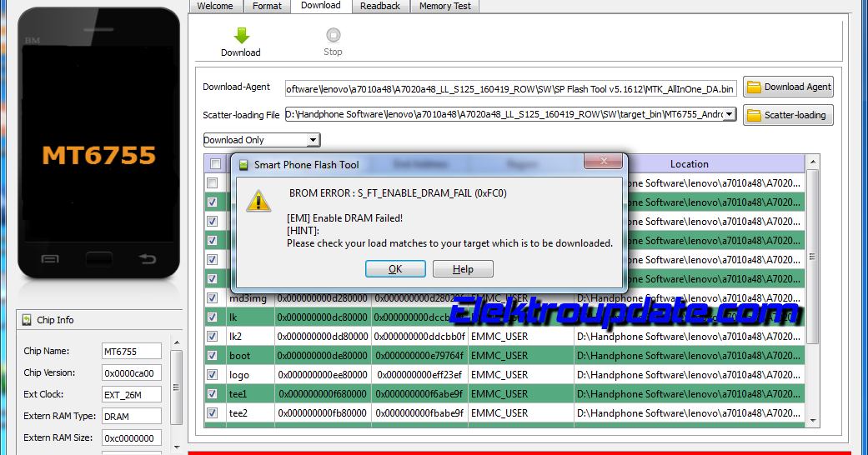This screenshot has height=455, width=868.
Task: Click the red progress bar
Action: [519, 452]
